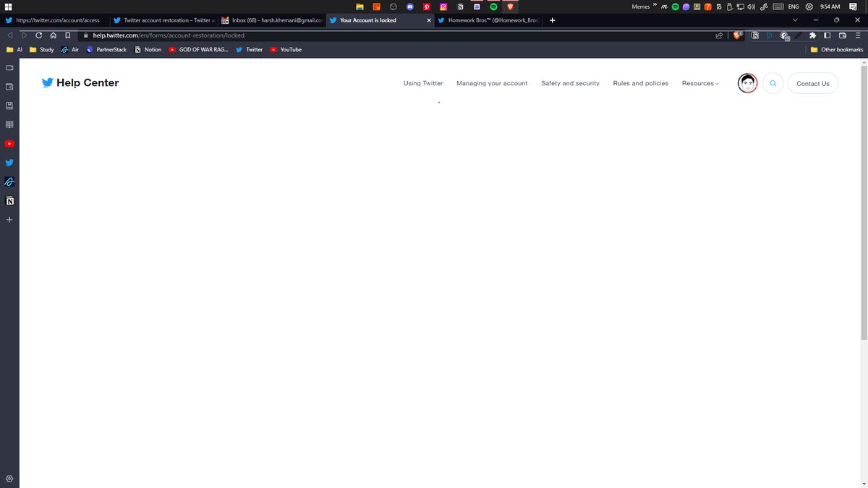Go back using the browser back arrow
868x488 pixels.
[10, 35]
